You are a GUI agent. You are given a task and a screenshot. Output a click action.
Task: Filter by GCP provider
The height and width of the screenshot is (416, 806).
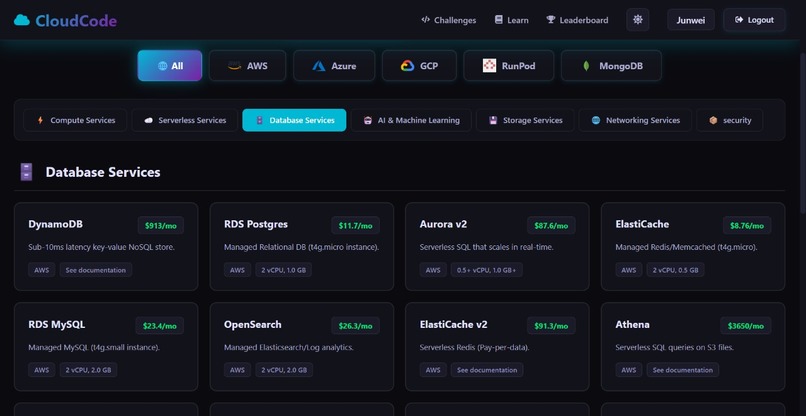pos(419,66)
